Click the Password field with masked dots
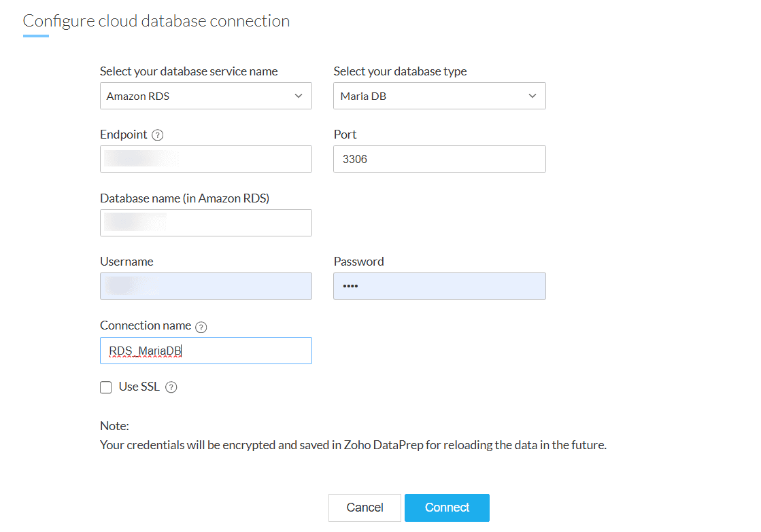Viewport: 761px width, 532px height. (439, 286)
